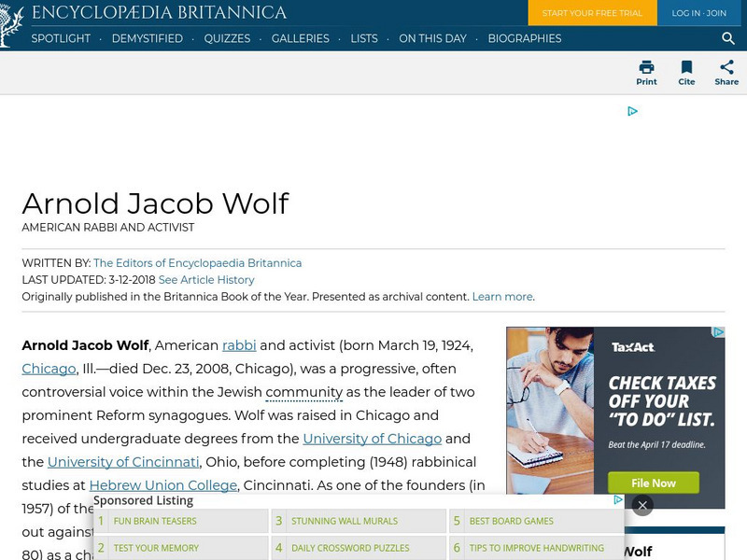Open search with the magnifying glass icon
Image resolution: width=747 pixels, height=560 pixels.
pos(728,39)
